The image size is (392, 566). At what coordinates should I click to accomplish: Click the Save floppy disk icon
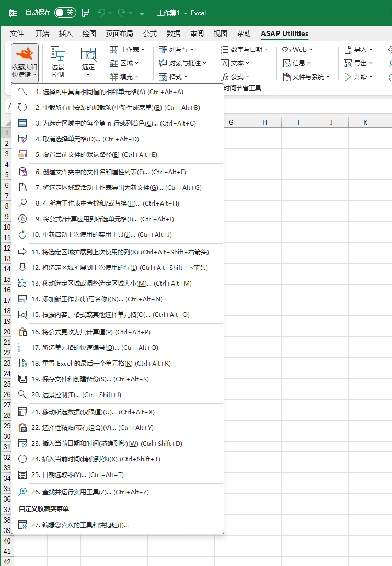[x=86, y=13]
